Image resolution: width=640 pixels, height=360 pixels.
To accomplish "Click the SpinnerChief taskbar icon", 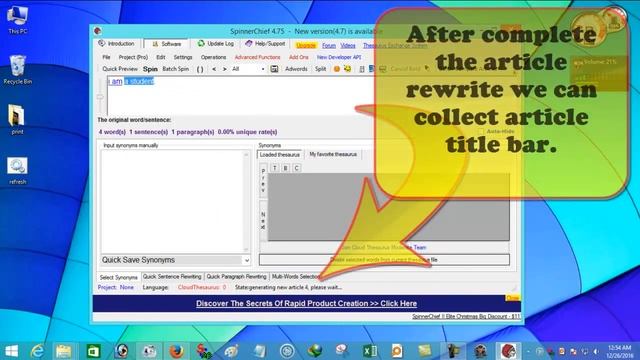I will [508, 351].
